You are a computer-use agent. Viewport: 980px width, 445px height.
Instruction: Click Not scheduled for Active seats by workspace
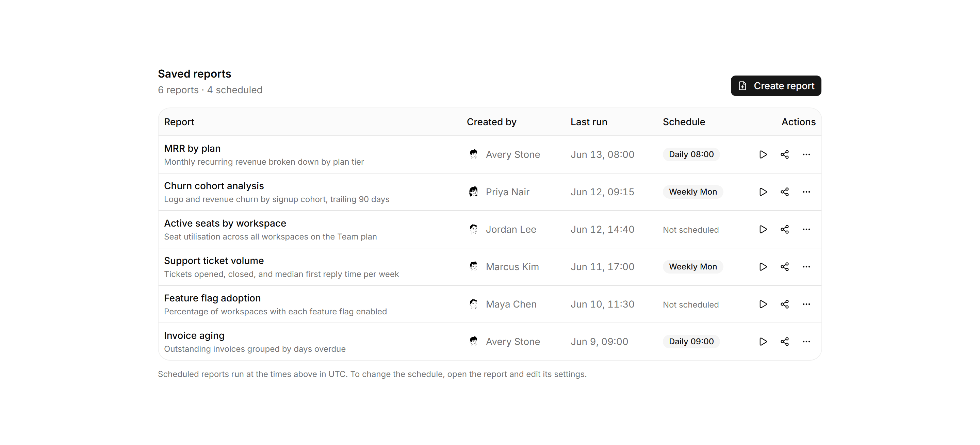coord(690,230)
